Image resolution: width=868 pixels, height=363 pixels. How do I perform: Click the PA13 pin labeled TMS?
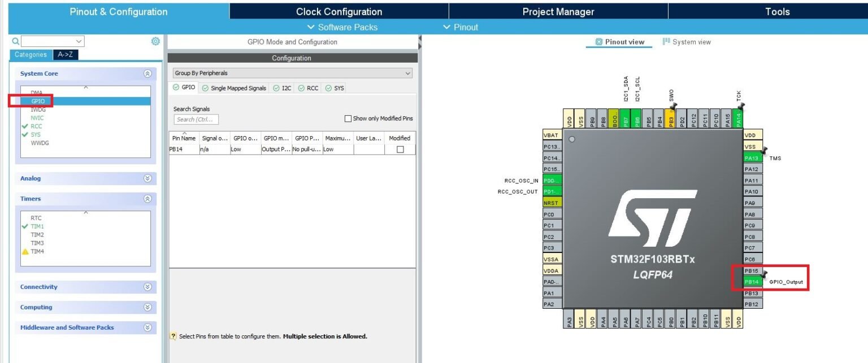click(752, 158)
